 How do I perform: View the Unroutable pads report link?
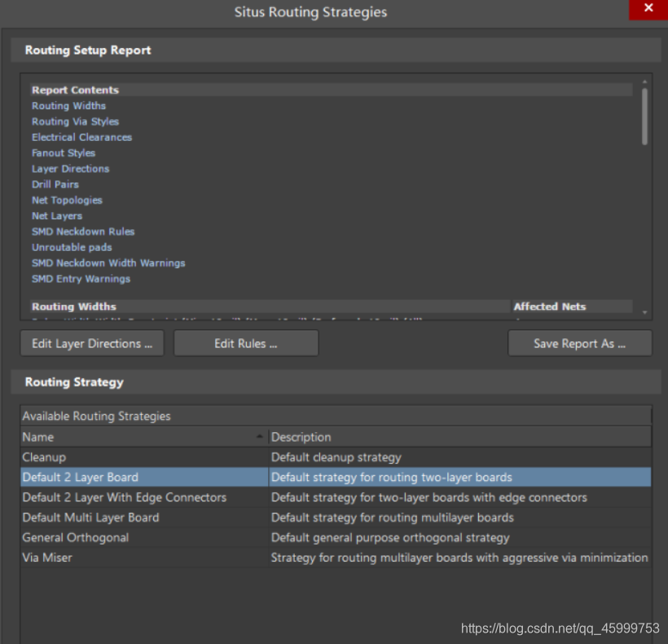coord(72,247)
